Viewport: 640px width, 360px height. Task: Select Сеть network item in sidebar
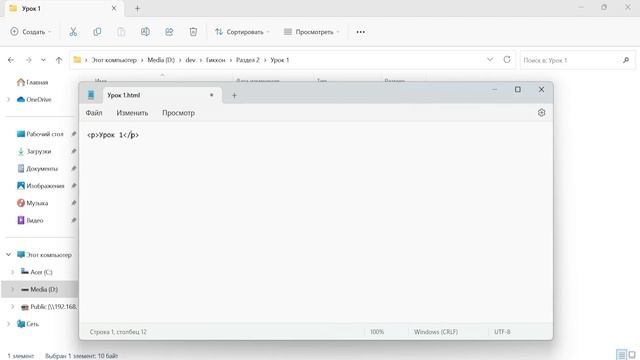(x=28, y=324)
